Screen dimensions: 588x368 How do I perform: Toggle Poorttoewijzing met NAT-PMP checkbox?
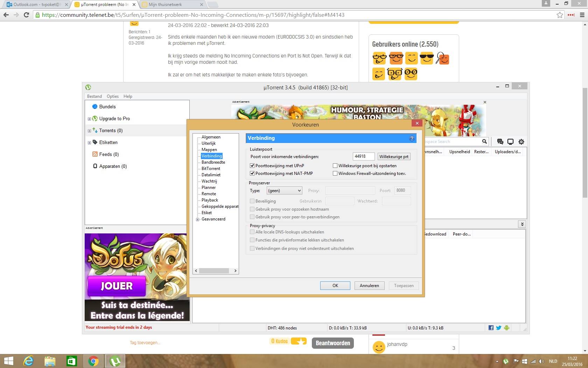tap(252, 173)
